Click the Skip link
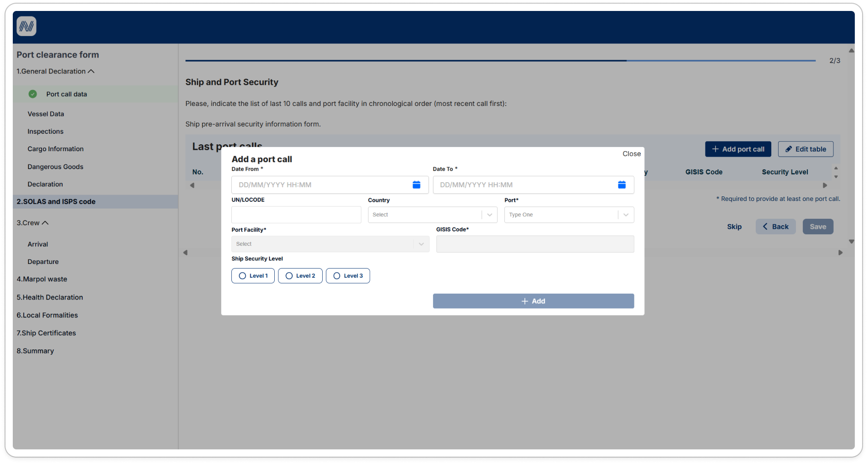 point(734,227)
